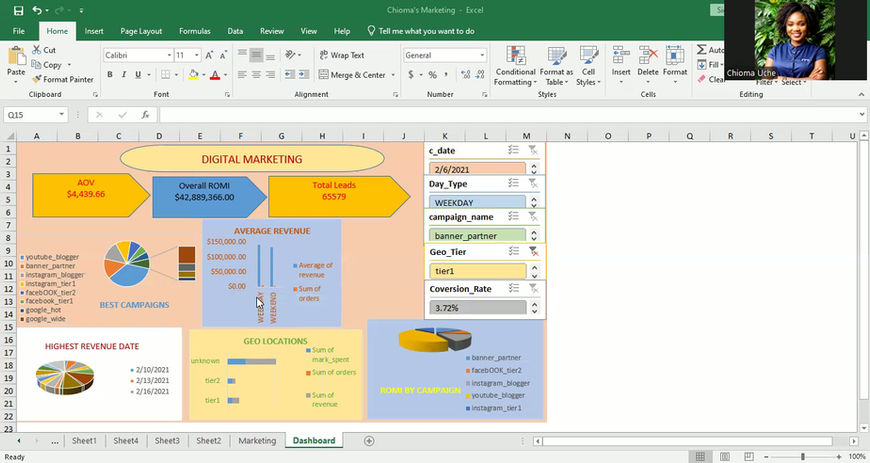Image resolution: width=870 pixels, height=463 pixels.
Task: Click the Fill Color bucket icon
Action: pyautogui.click(x=193, y=75)
